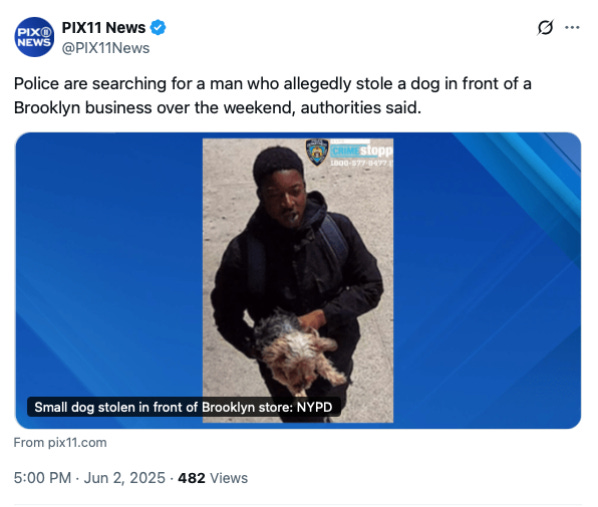Viewport: 598px width, 507px height.
Task: Click the NYPD shield logo in the photo
Action: [317, 152]
